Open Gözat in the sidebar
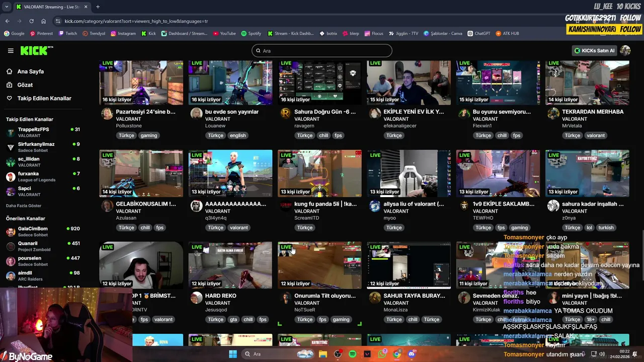The width and height of the screenshot is (644, 362). point(25,85)
